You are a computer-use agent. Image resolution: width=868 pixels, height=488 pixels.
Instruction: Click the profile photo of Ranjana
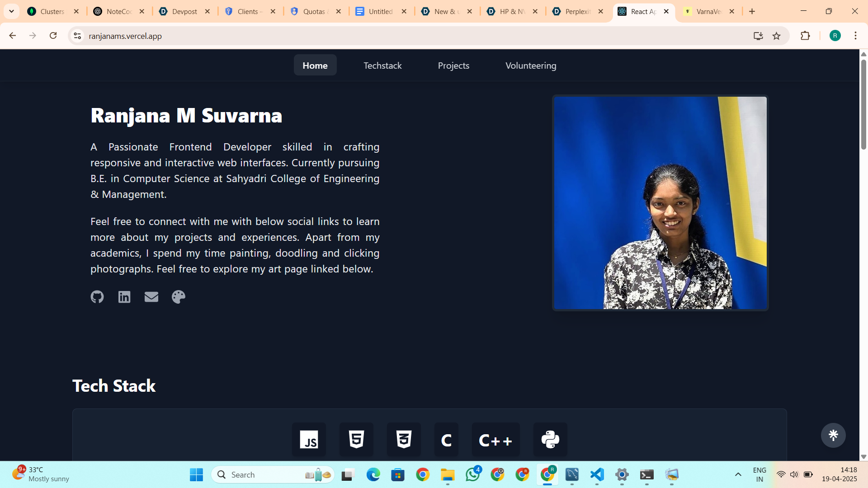[660, 203]
